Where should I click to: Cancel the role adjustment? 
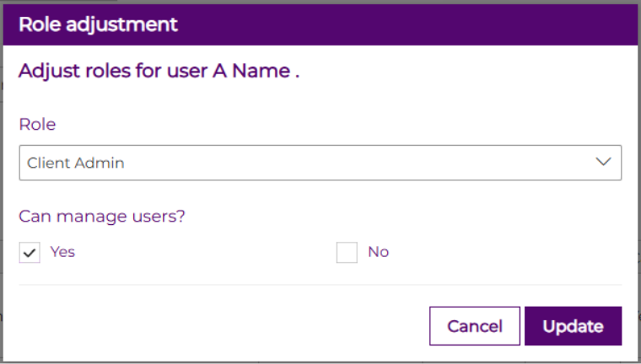pos(475,326)
